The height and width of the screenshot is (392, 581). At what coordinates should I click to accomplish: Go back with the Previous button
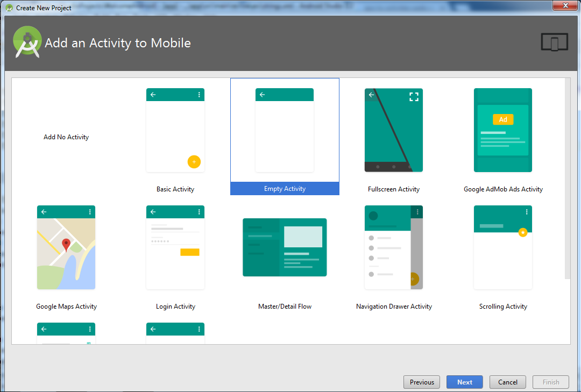click(x=422, y=382)
